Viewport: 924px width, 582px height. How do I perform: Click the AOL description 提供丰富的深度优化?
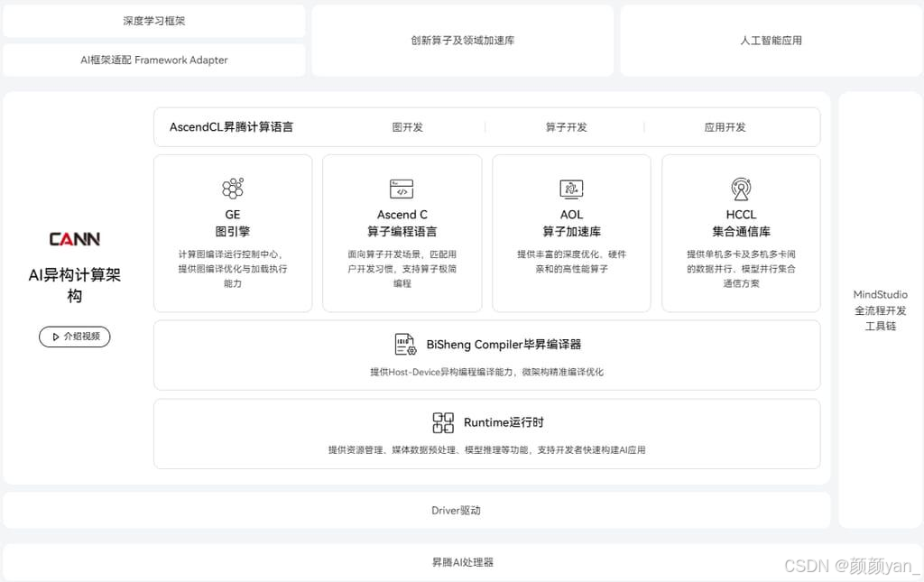(571, 262)
